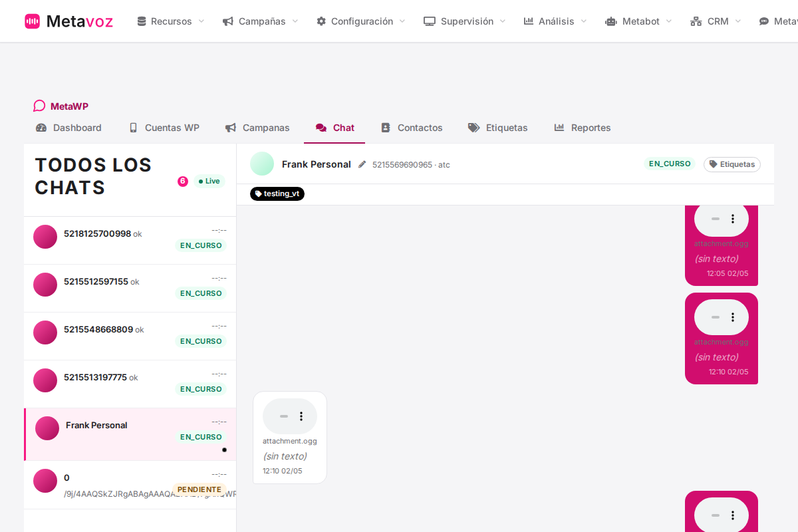Expand the Análisis dropdown chevron
The height and width of the screenshot is (532, 798).
[x=584, y=21]
